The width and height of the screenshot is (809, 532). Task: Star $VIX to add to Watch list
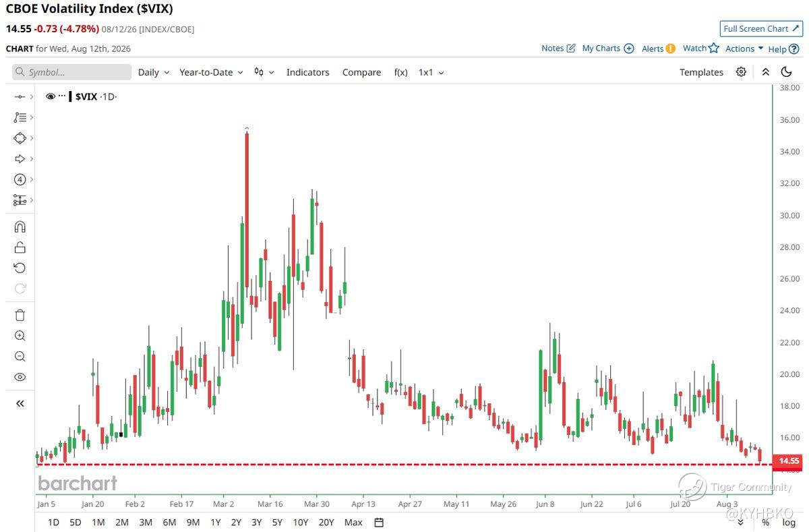coord(714,48)
